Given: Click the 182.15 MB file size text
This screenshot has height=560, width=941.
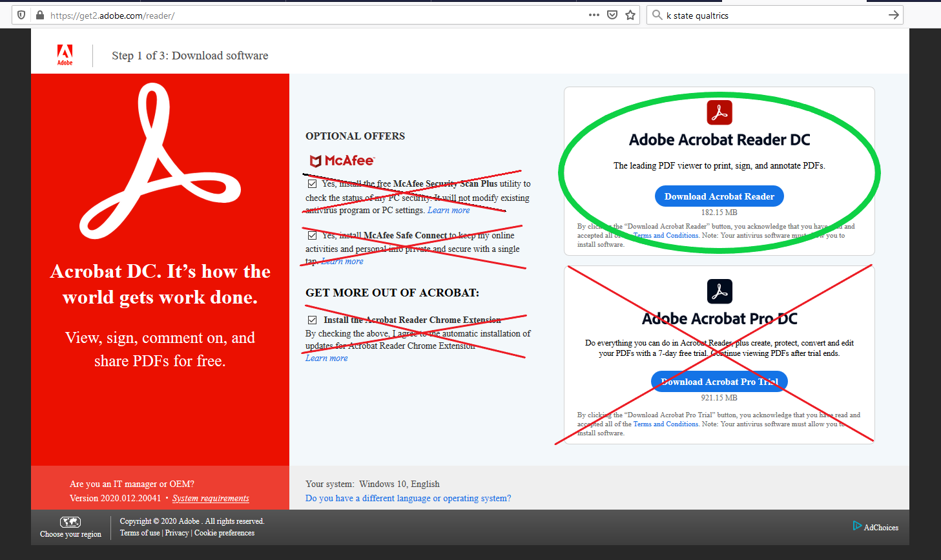Looking at the screenshot, I should pyautogui.click(x=719, y=213).
